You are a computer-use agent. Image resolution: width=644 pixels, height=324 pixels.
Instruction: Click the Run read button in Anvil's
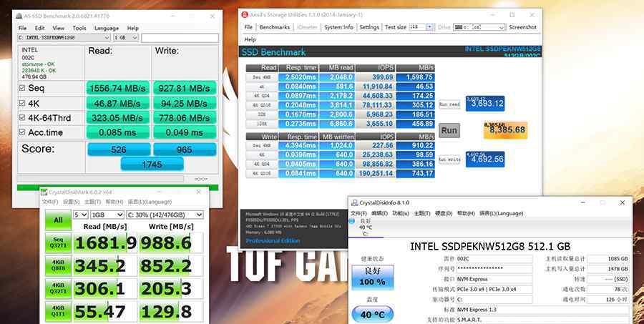pyautogui.click(x=449, y=104)
